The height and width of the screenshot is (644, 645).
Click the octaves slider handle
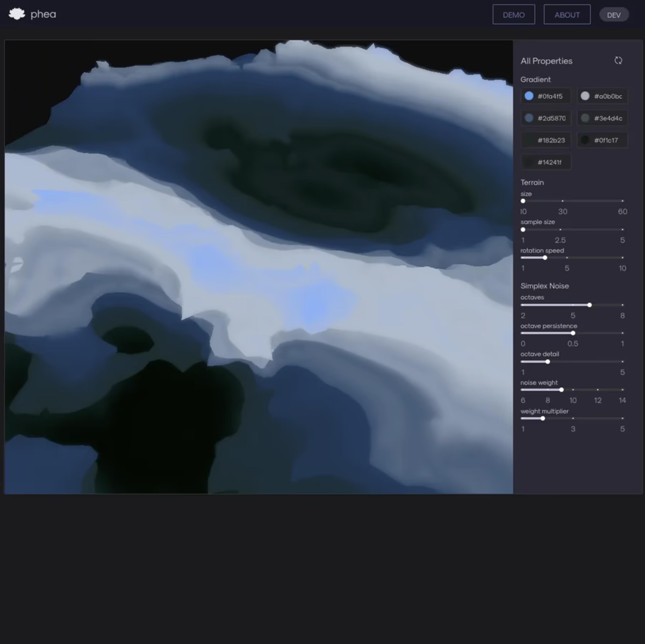tap(590, 305)
